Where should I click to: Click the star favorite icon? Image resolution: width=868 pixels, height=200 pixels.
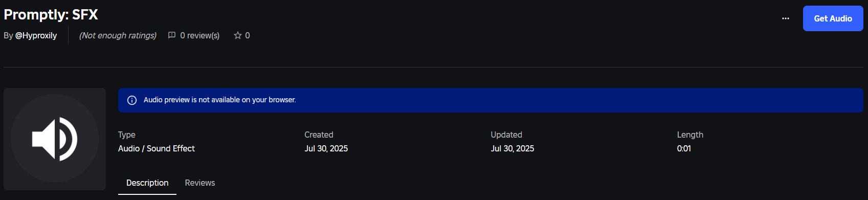click(238, 35)
